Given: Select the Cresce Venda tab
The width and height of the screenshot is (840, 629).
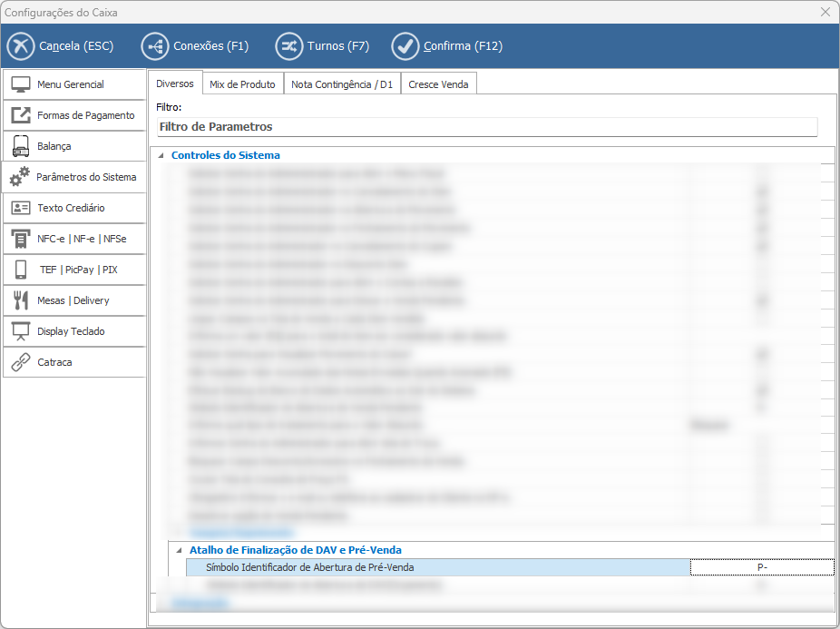Looking at the screenshot, I should (x=438, y=84).
